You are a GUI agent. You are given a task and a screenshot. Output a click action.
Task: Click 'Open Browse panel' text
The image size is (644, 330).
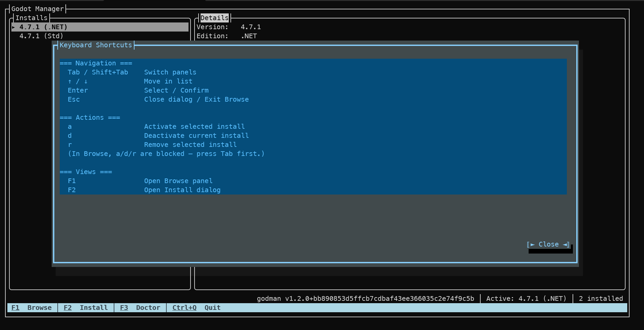click(x=178, y=181)
